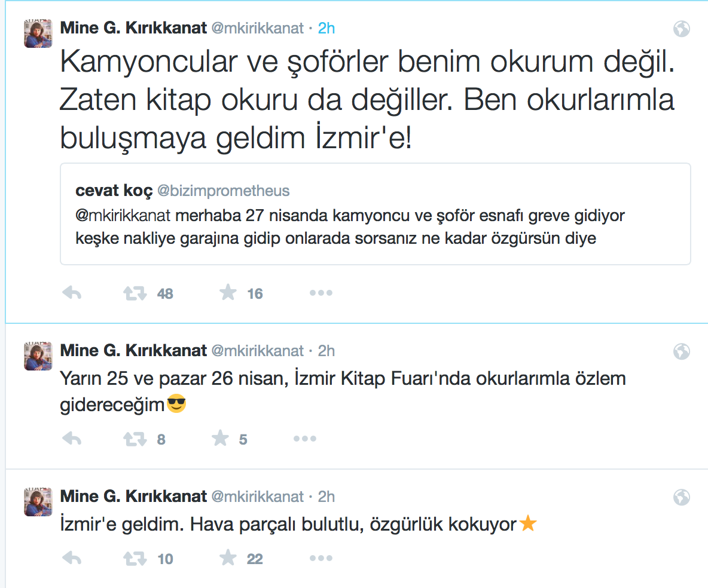Screen dimensions: 708x588
Task: Reply to the İzmir Kitap Fuarı tweet
Action: (72, 438)
